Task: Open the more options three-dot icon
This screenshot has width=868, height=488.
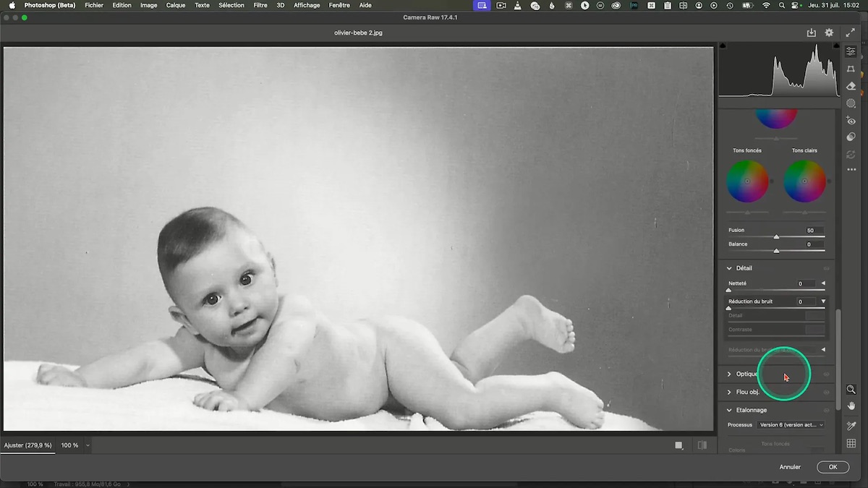Action: (851, 170)
